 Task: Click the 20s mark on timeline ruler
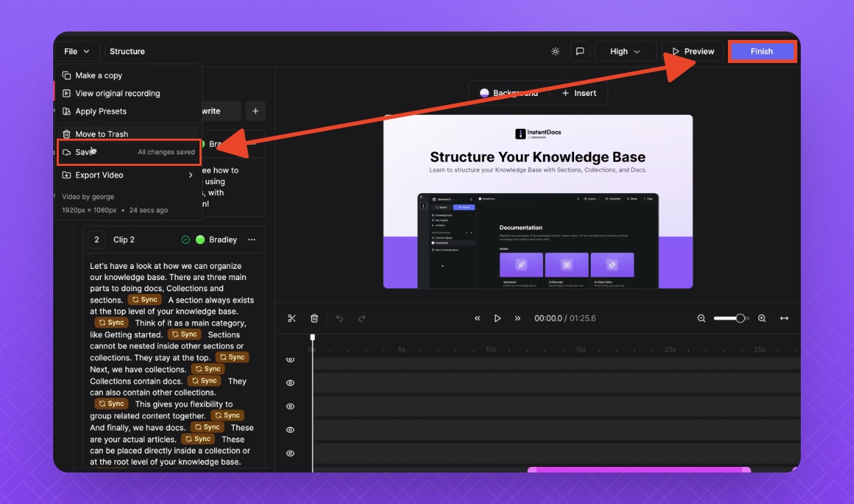tap(670, 349)
